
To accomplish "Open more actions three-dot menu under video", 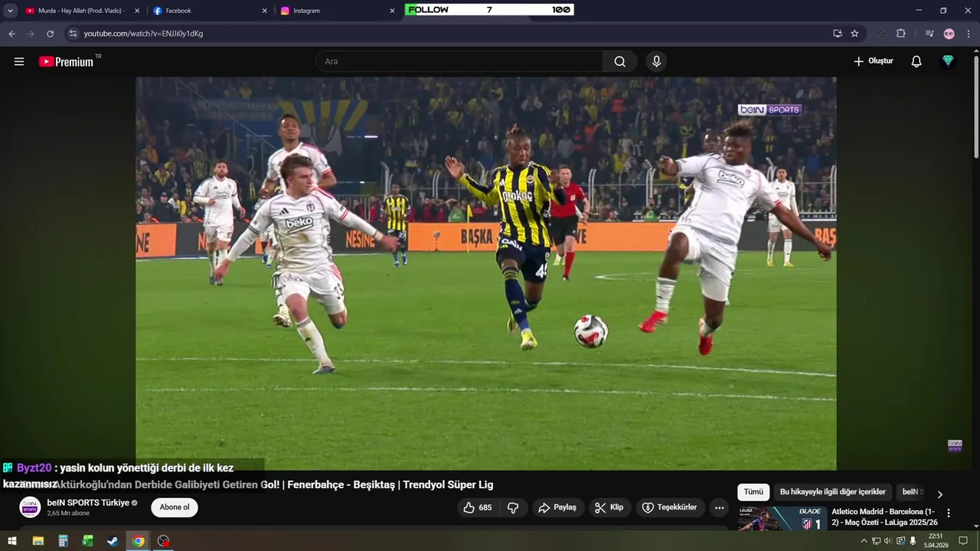I will pyautogui.click(x=719, y=507).
